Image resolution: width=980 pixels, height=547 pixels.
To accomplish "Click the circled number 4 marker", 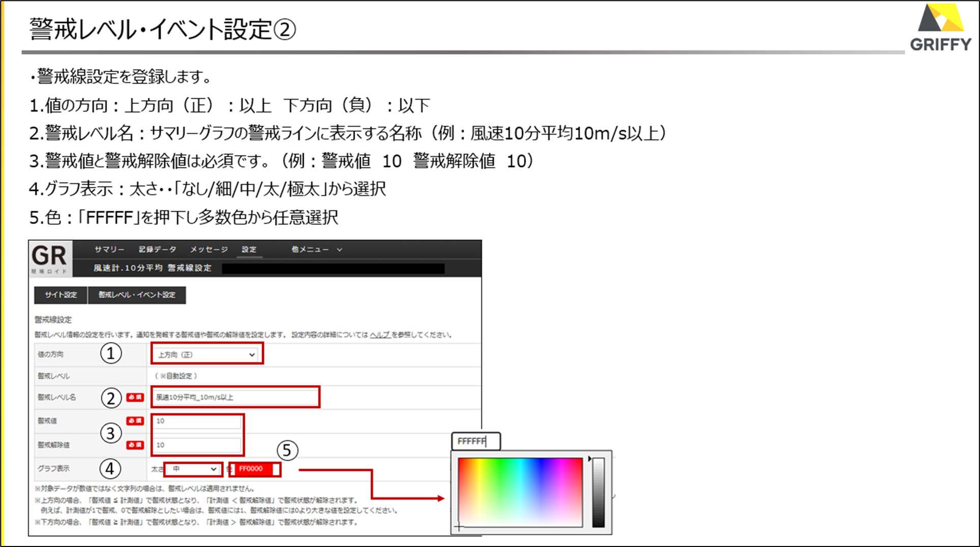I will pos(110,469).
